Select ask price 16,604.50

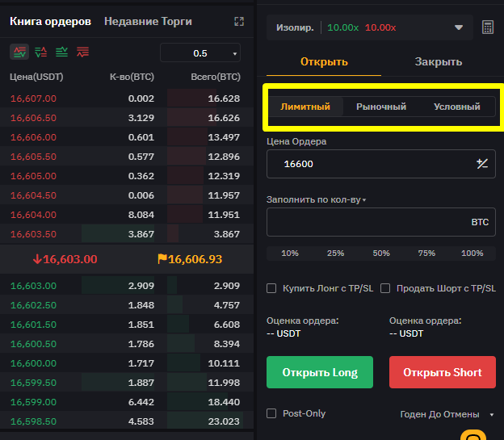33,195
